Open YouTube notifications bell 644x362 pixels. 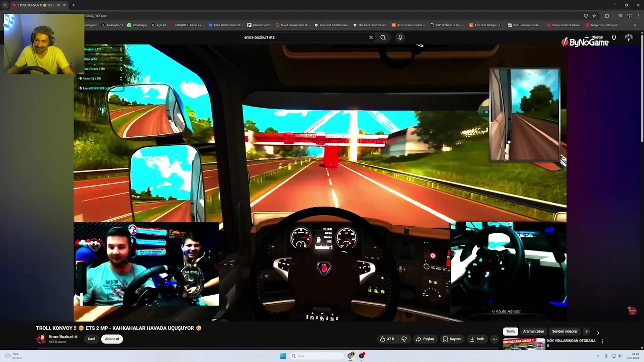(x=614, y=37)
